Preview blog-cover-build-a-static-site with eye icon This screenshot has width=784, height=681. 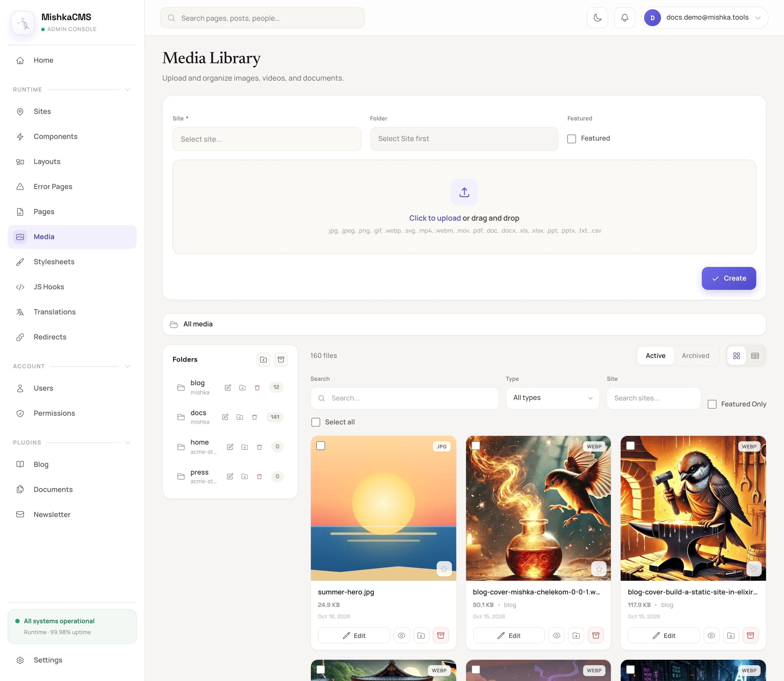tap(711, 636)
